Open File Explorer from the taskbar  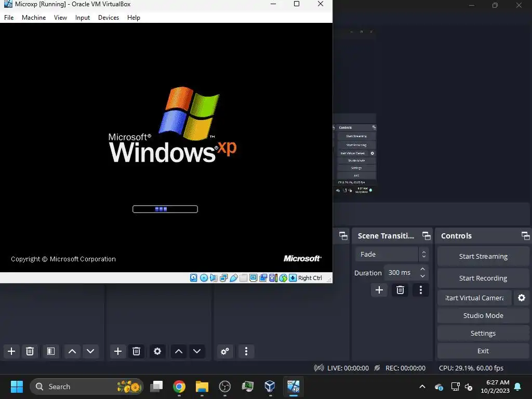202,387
